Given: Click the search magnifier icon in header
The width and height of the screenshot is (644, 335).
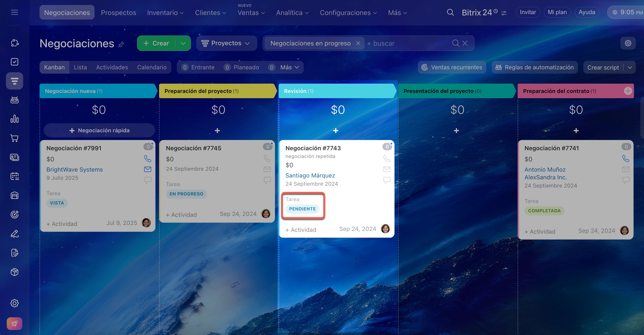Looking at the screenshot, I should click(450, 12).
